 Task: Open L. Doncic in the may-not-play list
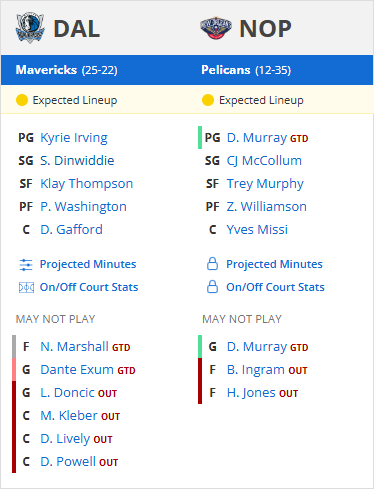click(68, 393)
